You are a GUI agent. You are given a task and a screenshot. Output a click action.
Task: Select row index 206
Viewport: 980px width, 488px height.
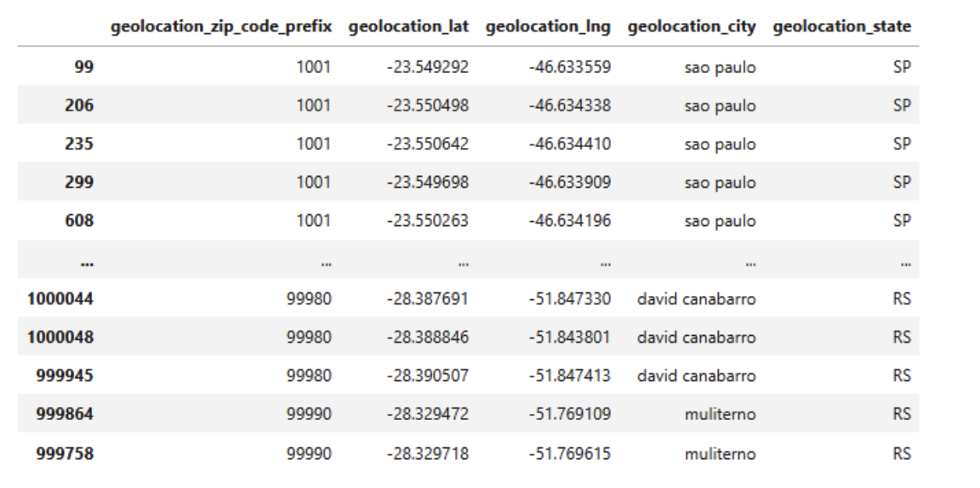click(x=79, y=105)
